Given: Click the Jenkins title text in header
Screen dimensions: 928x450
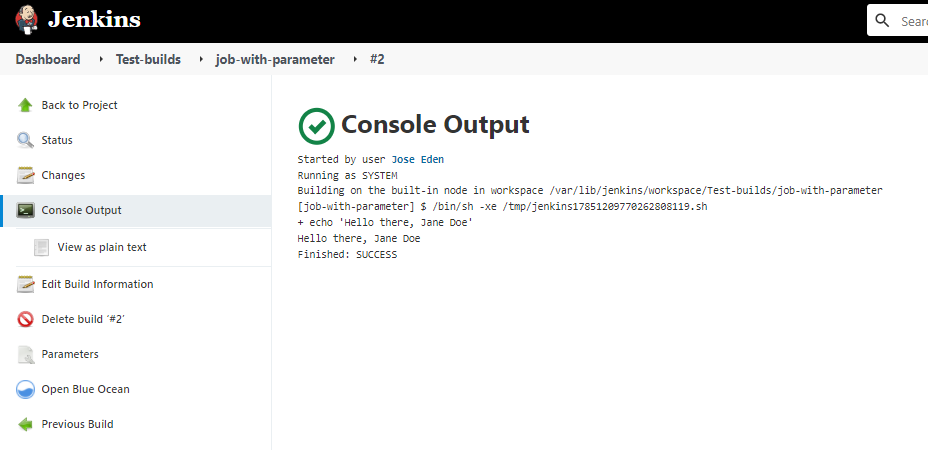Looking at the screenshot, I should click(94, 20).
